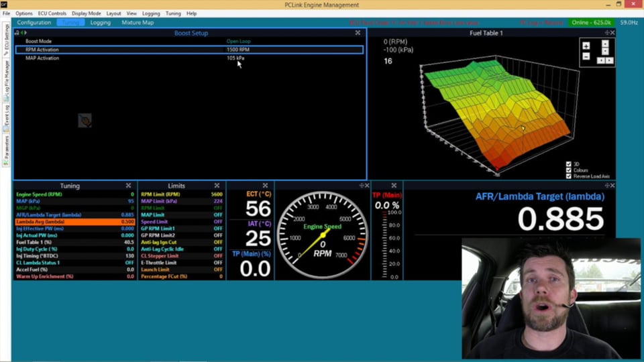Switch to the Configuration page tab
644x362 pixels.
pyautogui.click(x=34, y=23)
